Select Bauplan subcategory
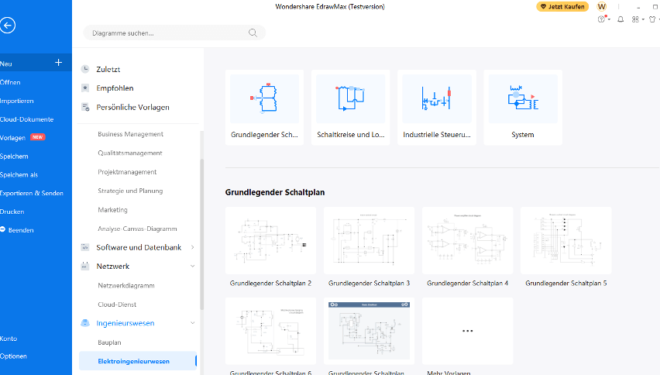Screen dimensions: 660x375 coord(109,342)
